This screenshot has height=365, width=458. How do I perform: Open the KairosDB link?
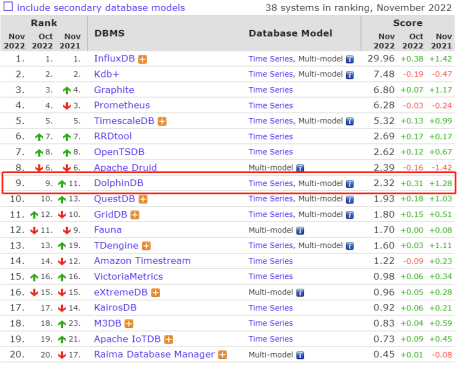tap(115, 308)
